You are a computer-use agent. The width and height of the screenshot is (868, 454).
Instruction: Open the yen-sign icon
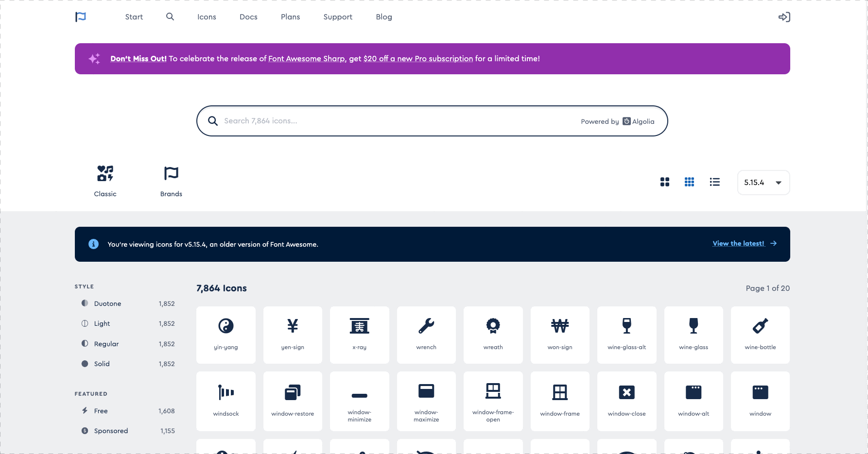click(x=292, y=335)
